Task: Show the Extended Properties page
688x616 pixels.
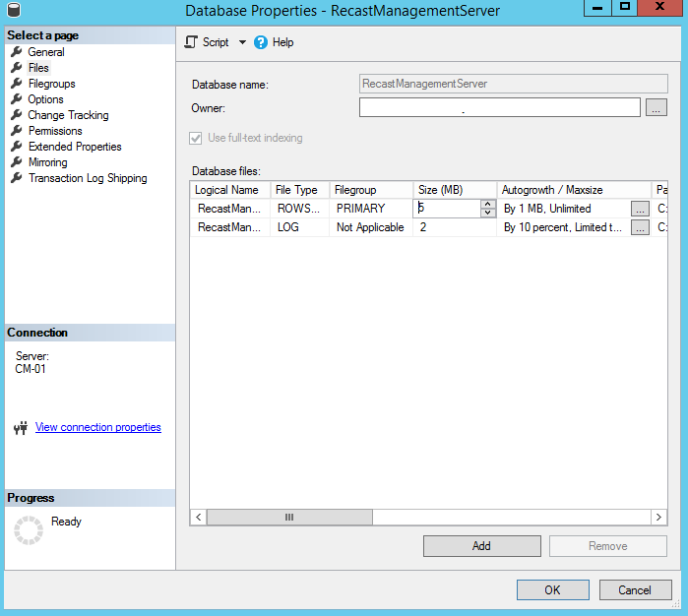Action: [x=75, y=147]
